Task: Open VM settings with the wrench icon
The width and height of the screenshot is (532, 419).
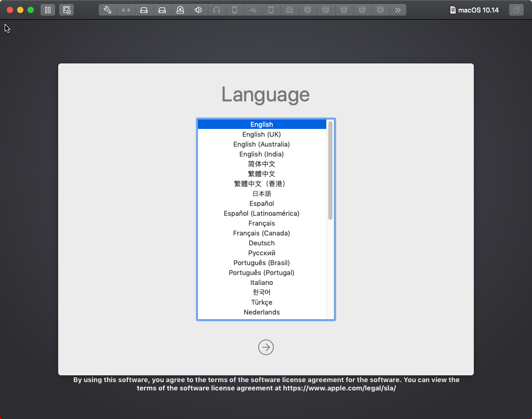Action: point(108,10)
